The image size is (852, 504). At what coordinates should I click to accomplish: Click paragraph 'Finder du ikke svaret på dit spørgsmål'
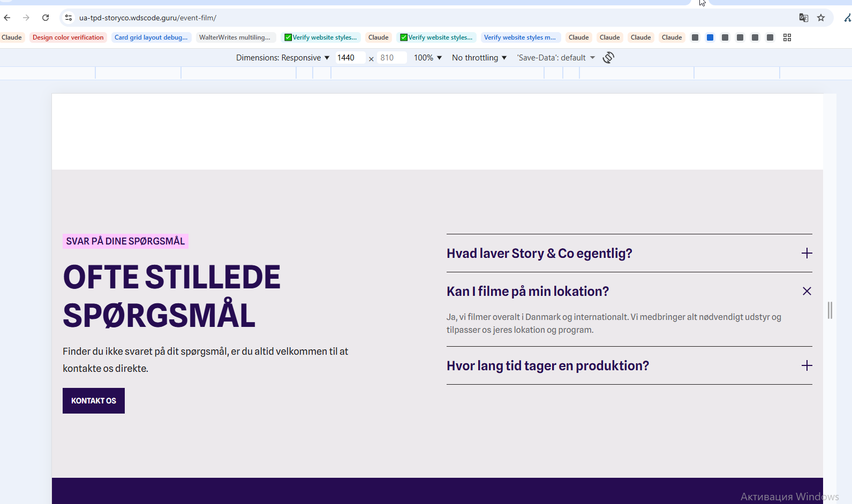(x=206, y=360)
